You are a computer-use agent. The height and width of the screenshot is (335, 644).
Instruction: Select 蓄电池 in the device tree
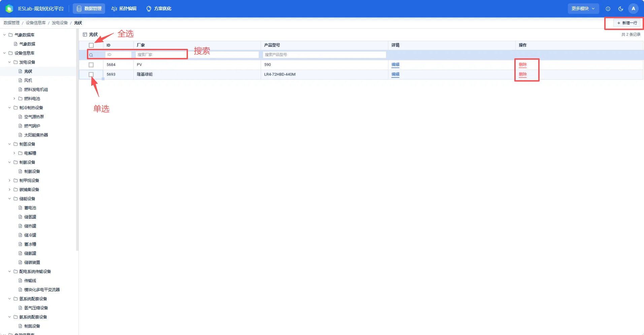pyautogui.click(x=30, y=208)
